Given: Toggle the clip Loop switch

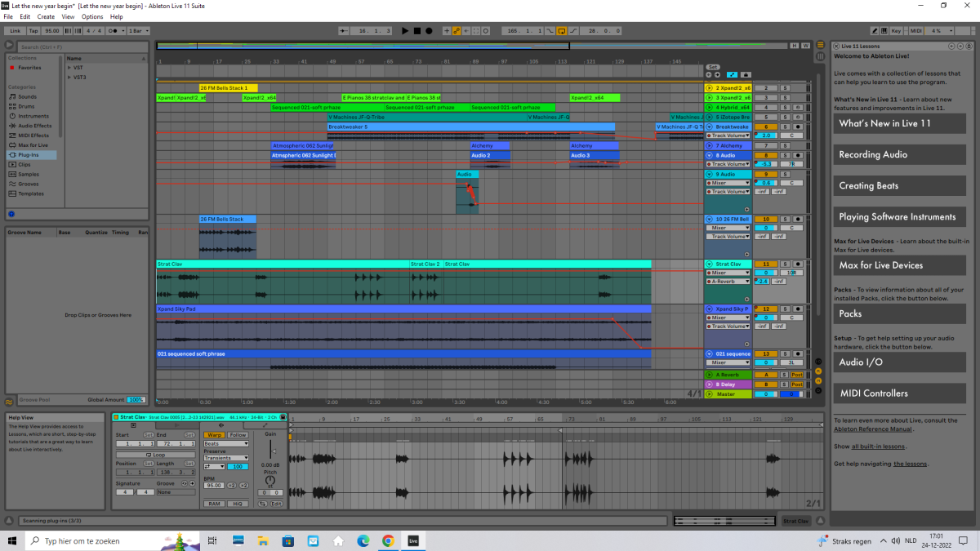Looking at the screenshot, I should [x=155, y=455].
